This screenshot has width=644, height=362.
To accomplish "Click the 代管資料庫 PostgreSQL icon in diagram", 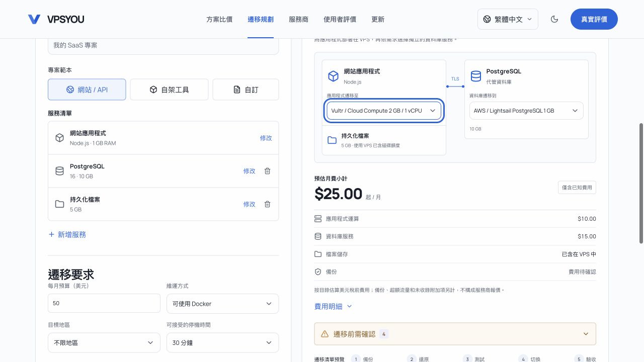I will point(475,76).
